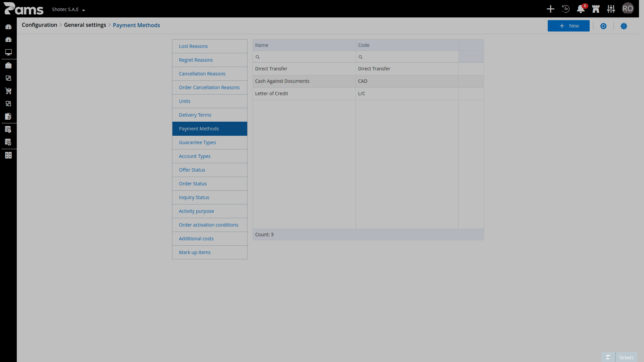Click the blue circular refresh icon
This screenshot has width=644, height=362.
click(603, 26)
